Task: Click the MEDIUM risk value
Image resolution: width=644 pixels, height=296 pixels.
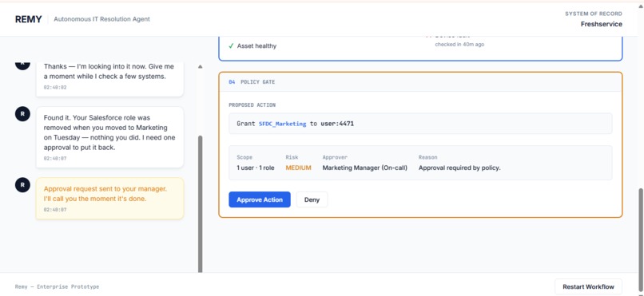Action: click(x=299, y=168)
